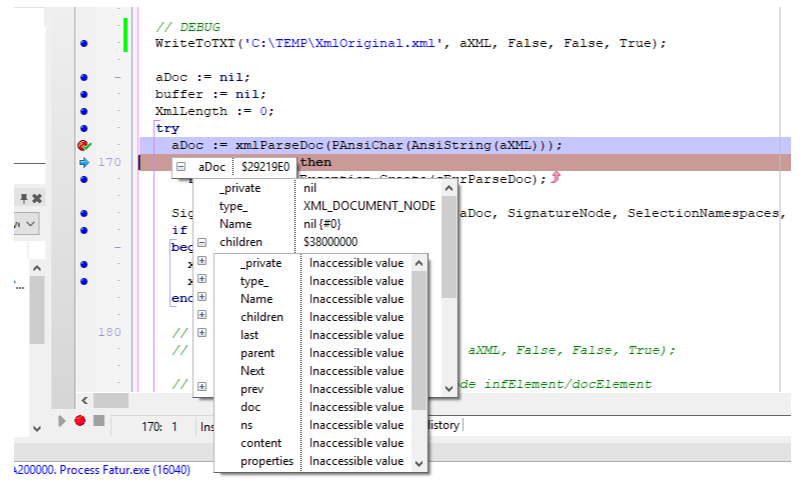The width and height of the screenshot is (801, 481).
Task: Expand the _private entry under children
Action: [x=202, y=261]
